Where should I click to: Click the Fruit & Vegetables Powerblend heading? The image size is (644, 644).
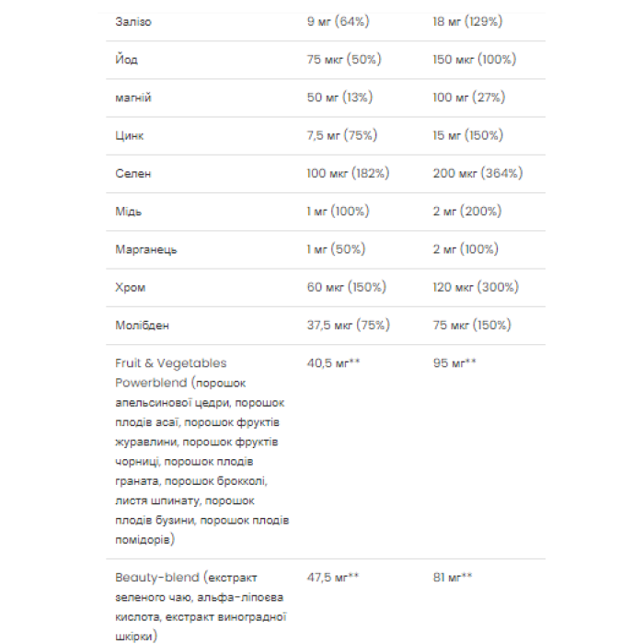[170, 372]
